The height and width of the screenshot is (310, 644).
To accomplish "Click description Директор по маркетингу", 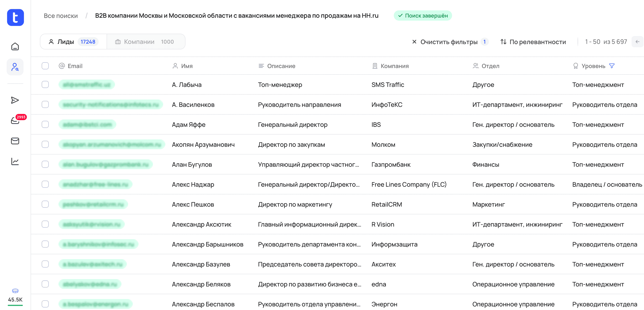I will click(x=295, y=204).
